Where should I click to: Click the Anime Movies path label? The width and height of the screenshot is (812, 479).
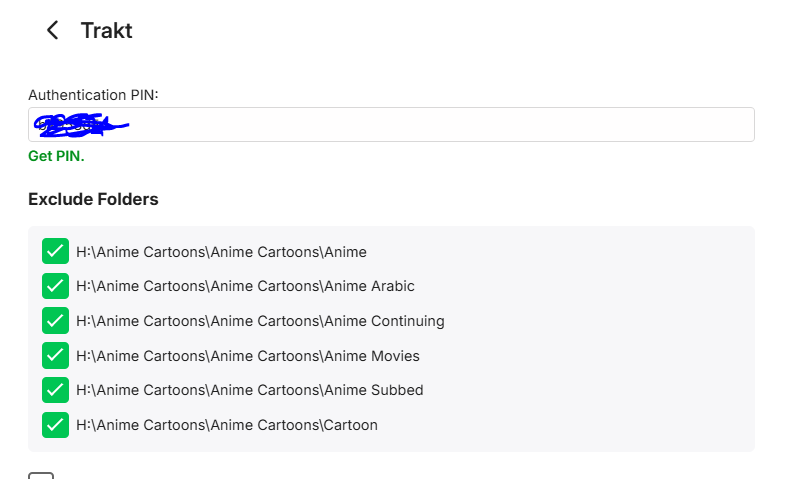pos(247,356)
